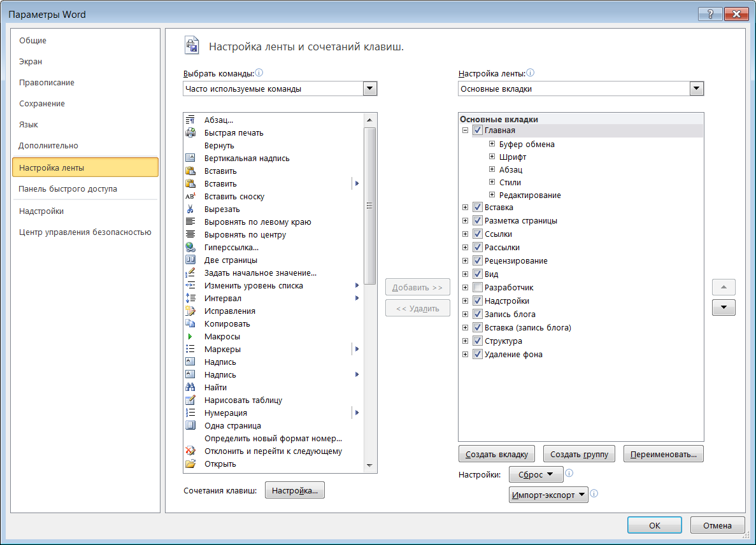Confirm with the OK button
Screen dimensions: 756x545
654,525
